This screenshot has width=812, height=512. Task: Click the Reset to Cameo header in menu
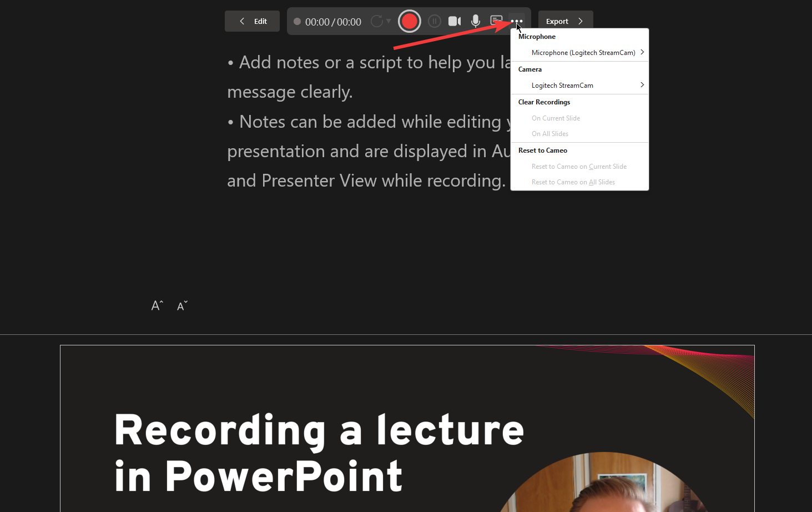coord(543,150)
